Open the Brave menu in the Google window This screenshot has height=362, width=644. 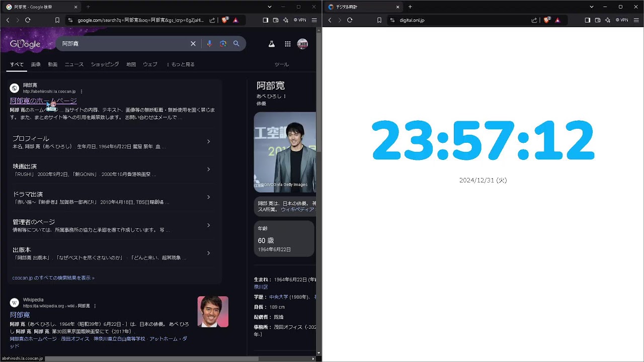click(x=314, y=20)
